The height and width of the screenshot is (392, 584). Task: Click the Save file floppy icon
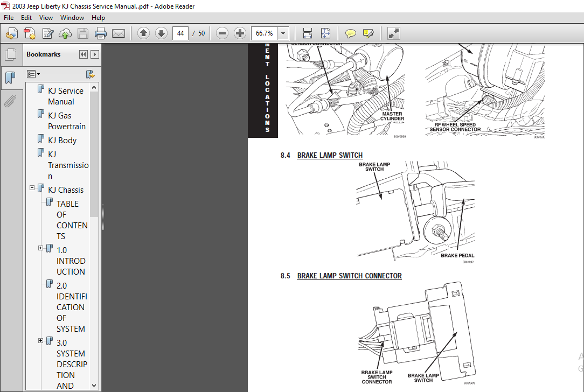point(82,33)
